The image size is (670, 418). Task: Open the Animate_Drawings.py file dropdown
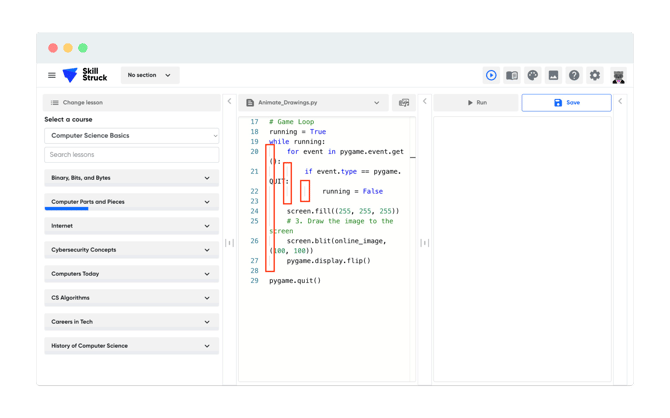(x=313, y=103)
